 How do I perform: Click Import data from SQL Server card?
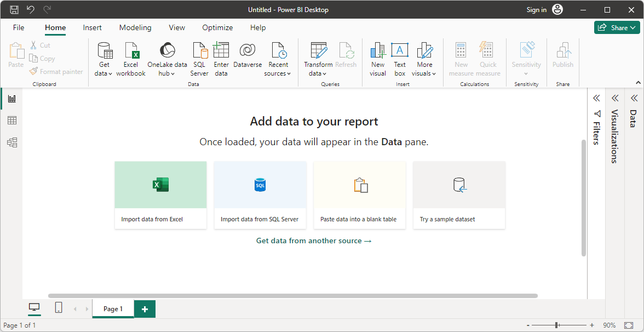[260, 195]
